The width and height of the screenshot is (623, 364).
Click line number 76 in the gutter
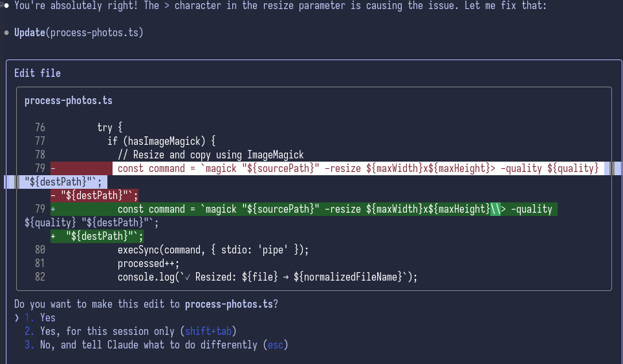tap(40, 127)
